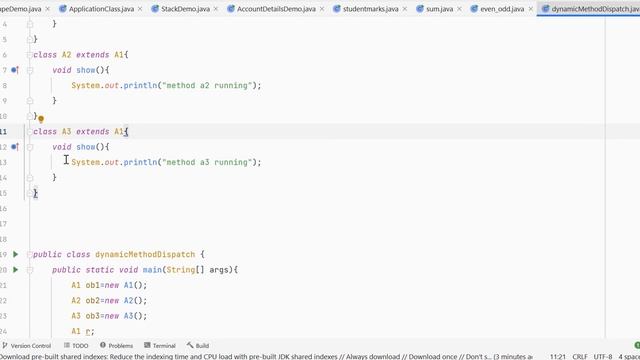Show the Problems tool window
640x360 pixels.
[x=117, y=346]
